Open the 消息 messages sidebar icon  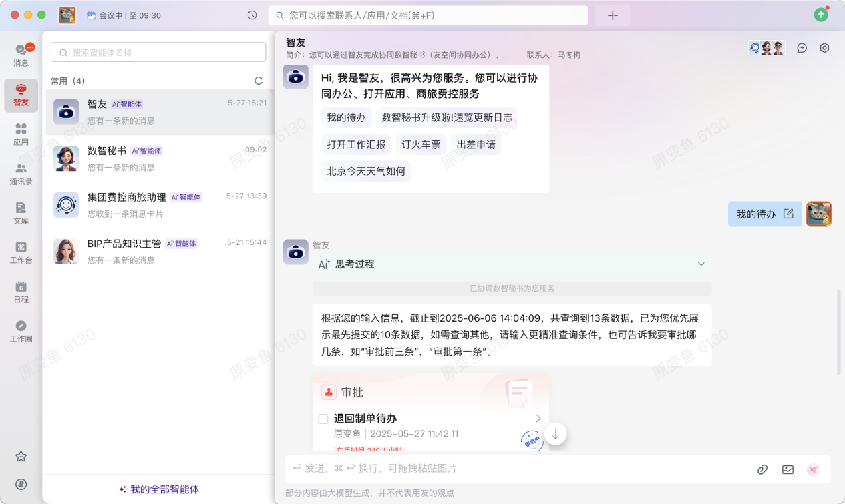tap(21, 55)
